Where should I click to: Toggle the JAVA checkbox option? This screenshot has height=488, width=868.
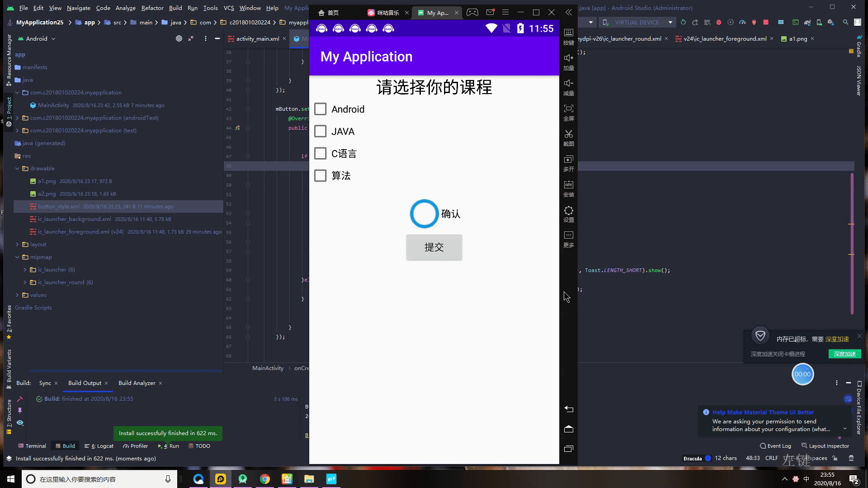coord(320,131)
